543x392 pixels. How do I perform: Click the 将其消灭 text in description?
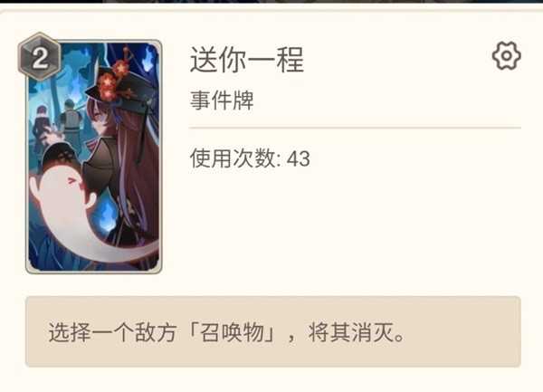[351, 332]
